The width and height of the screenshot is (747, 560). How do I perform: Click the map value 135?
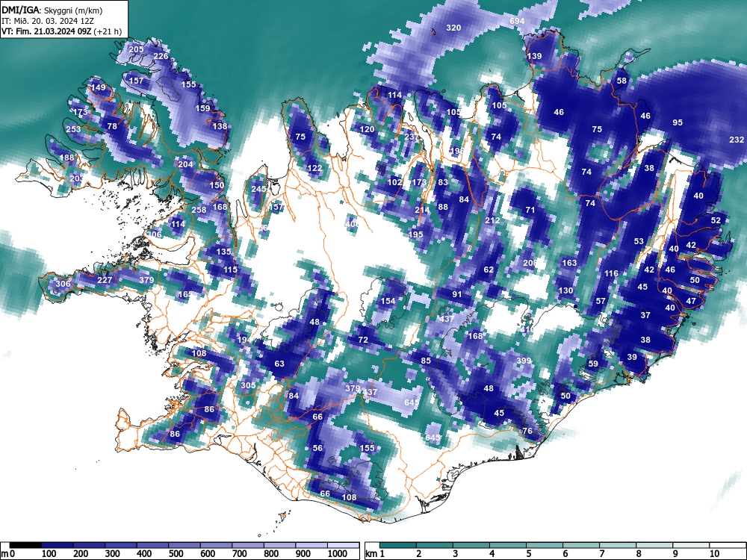click(223, 252)
